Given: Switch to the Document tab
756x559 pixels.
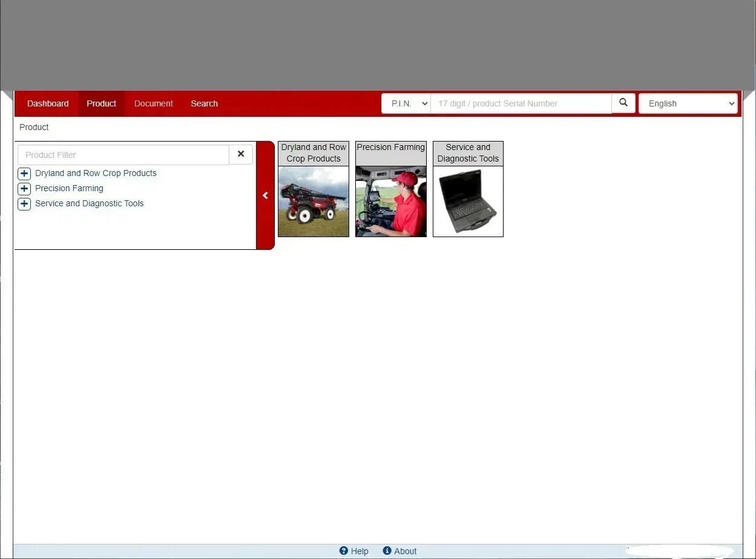Looking at the screenshot, I should pyautogui.click(x=154, y=103).
